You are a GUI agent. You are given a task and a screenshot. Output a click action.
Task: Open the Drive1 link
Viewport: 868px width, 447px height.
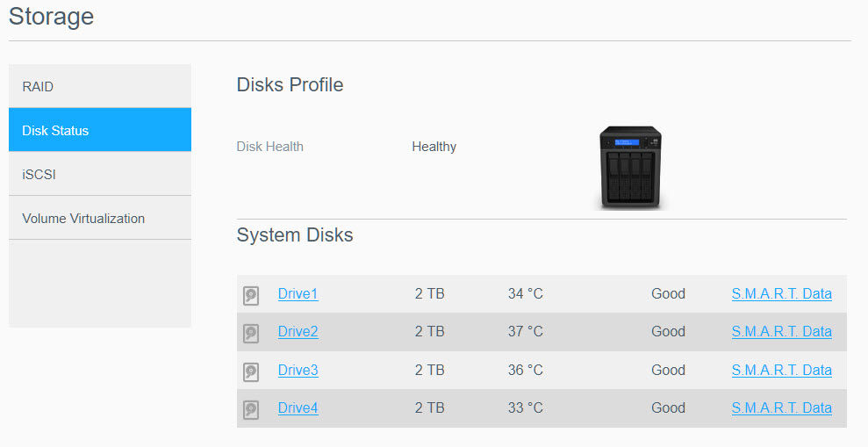point(298,294)
